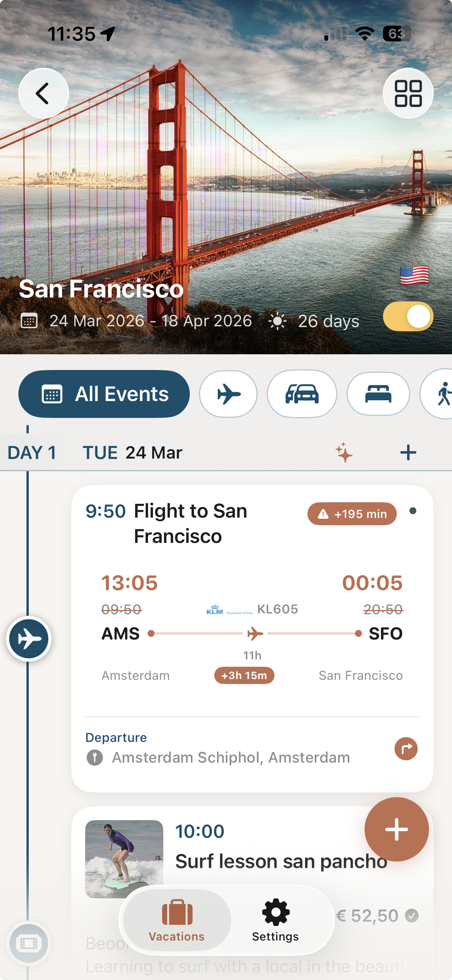The image size is (452, 980).
Task: Tap the +195 min delay warning badge
Action: click(352, 514)
